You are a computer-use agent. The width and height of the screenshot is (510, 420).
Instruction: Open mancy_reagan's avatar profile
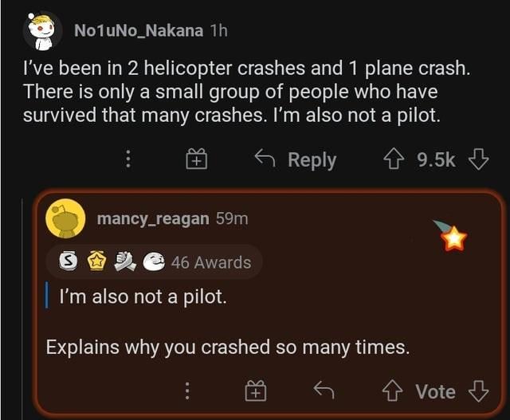pyautogui.click(x=65, y=218)
